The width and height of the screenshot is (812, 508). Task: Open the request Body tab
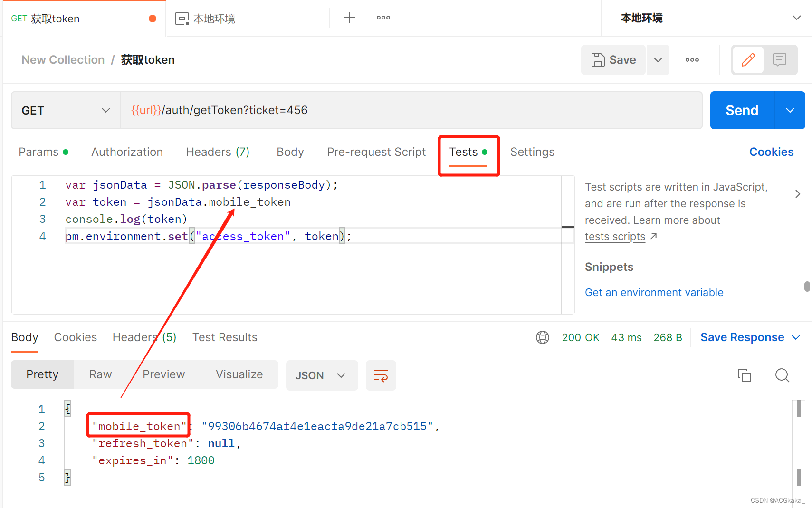point(290,152)
